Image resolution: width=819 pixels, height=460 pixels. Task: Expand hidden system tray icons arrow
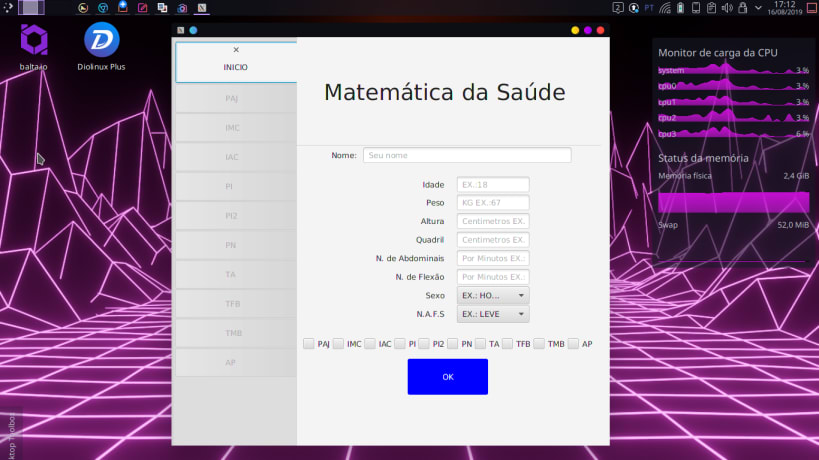click(758, 8)
